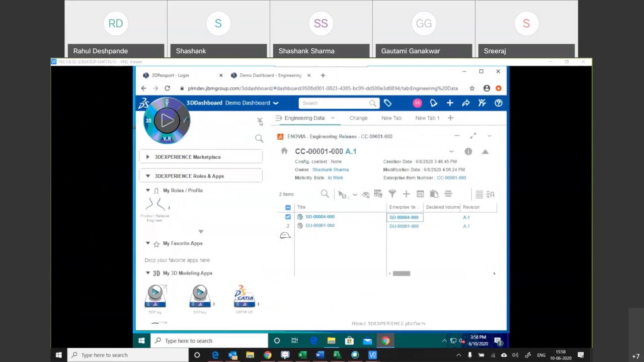Click the Owner link Shashank Sharma
This screenshot has width=644, height=362.
coord(331,169)
